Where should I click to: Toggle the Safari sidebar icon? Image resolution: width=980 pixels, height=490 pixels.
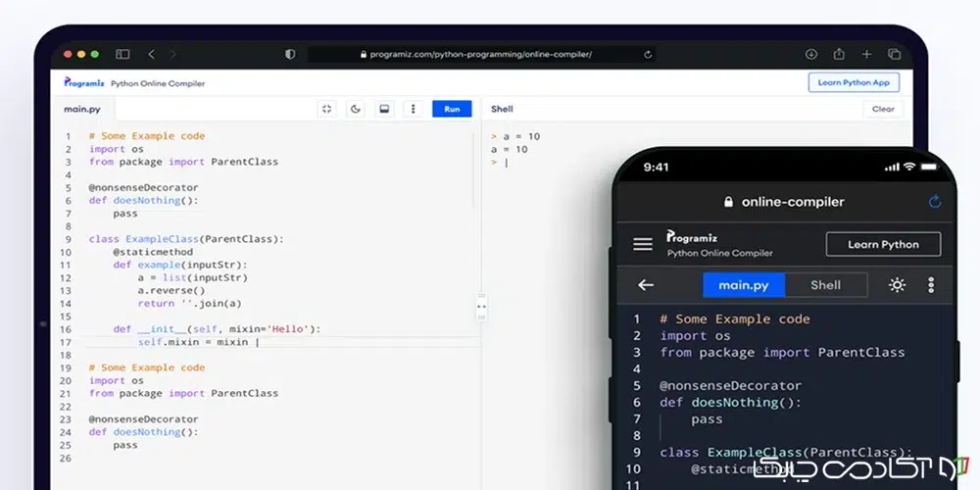pyautogui.click(x=122, y=55)
